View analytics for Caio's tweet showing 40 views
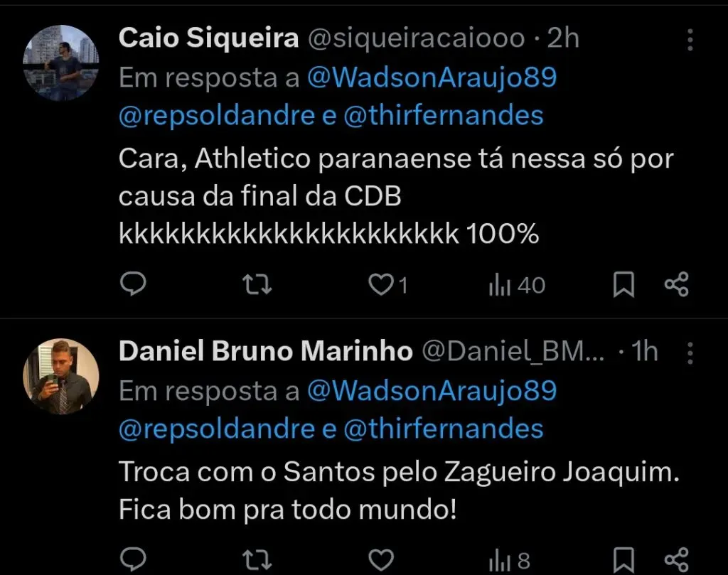Screen dimensions: 728x575 [505, 284]
